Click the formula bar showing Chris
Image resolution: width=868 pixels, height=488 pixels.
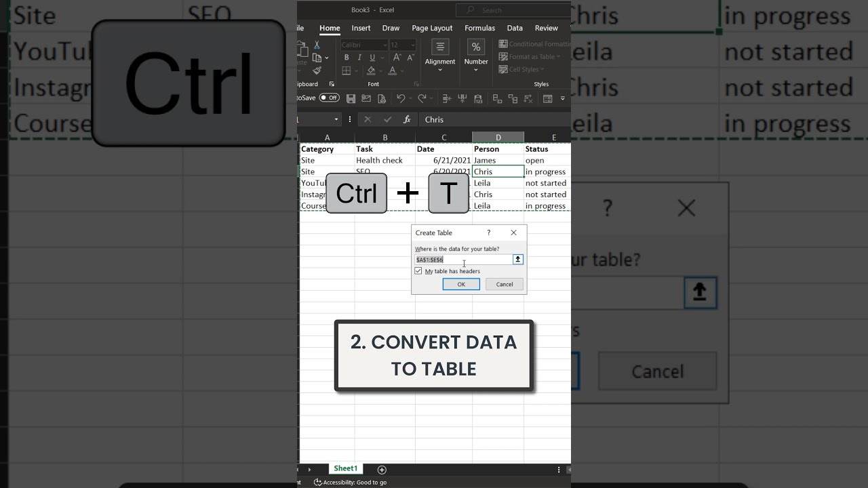[x=495, y=119]
